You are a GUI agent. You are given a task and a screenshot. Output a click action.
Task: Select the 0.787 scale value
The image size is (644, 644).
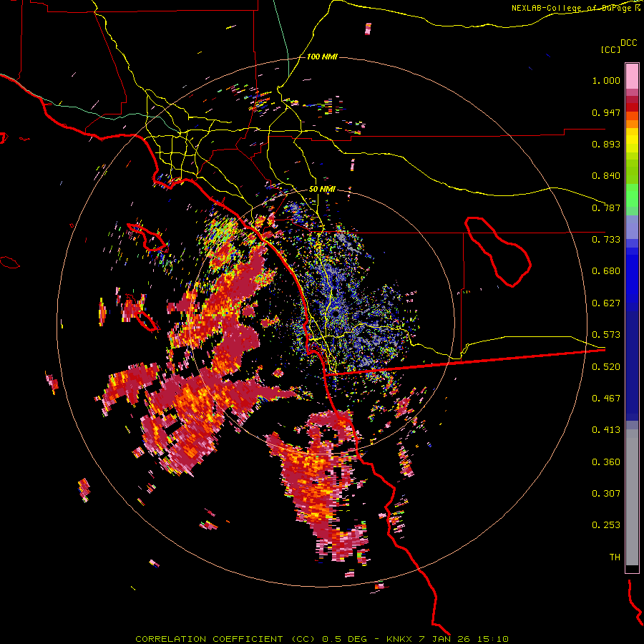(x=606, y=208)
